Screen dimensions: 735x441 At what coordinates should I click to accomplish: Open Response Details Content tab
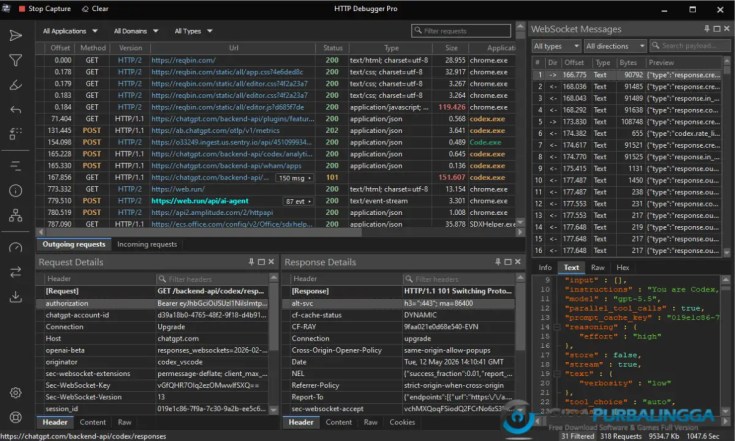pos(339,422)
